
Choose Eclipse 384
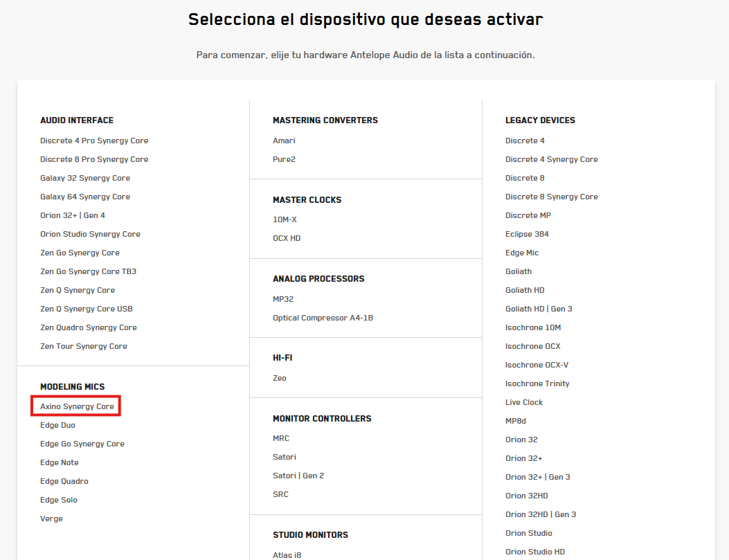(528, 234)
